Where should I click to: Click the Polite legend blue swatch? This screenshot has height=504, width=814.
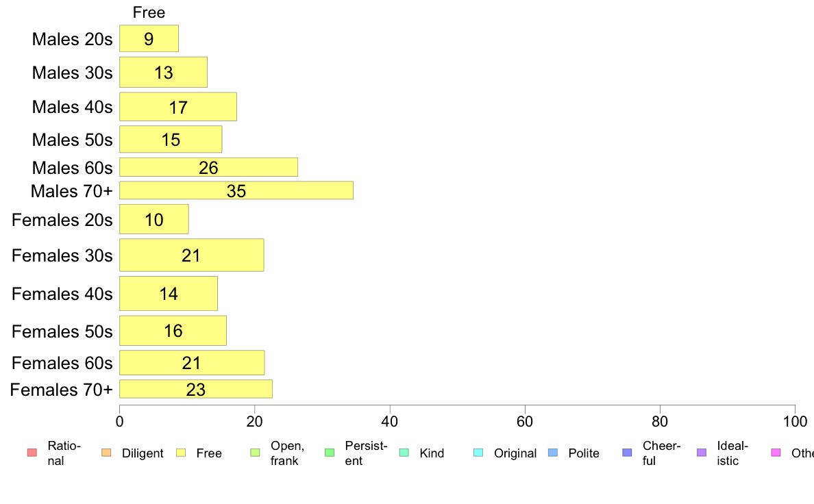coord(553,453)
